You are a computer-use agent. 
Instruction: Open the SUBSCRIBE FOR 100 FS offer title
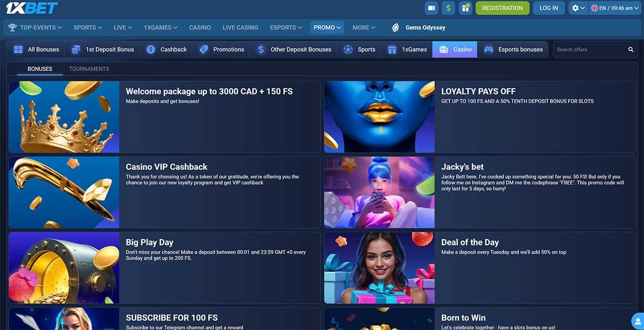[x=171, y=318]
